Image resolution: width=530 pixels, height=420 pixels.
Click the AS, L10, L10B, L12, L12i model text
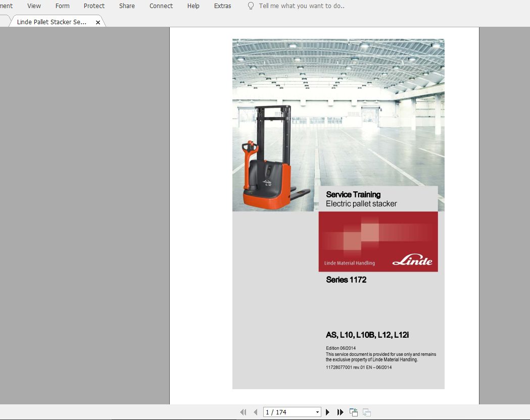point(367,335)
